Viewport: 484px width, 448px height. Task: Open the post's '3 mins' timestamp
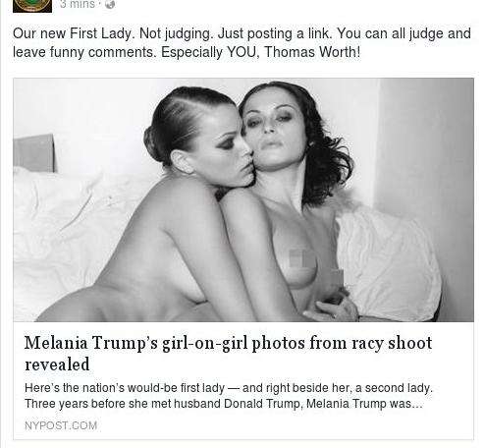click(78, 4)
